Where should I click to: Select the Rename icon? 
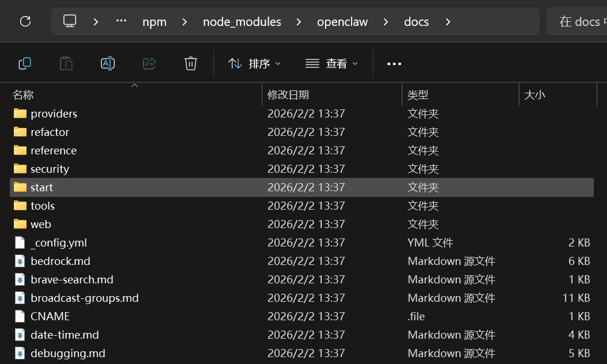[x=108, y=63]
